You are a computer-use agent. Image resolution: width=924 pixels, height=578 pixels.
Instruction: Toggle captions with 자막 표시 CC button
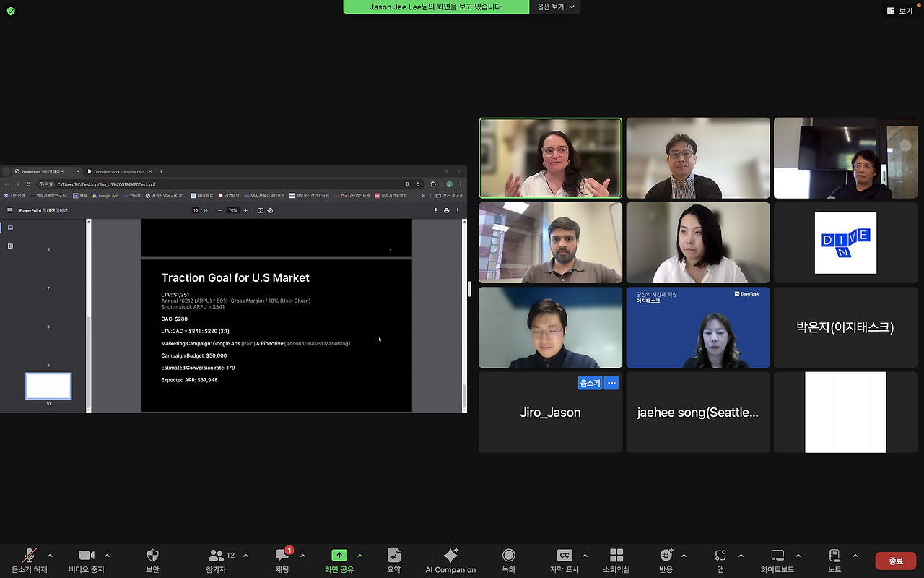[x=565, y=560]
